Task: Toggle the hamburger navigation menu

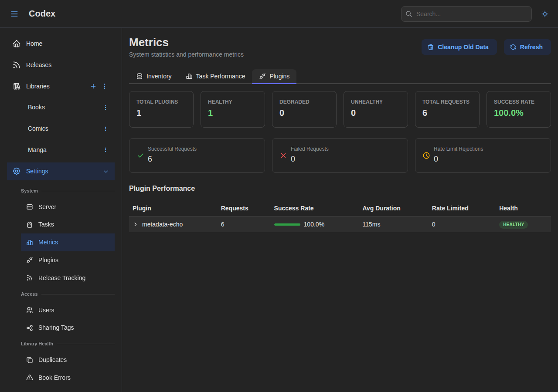Action: click(14, 14)
